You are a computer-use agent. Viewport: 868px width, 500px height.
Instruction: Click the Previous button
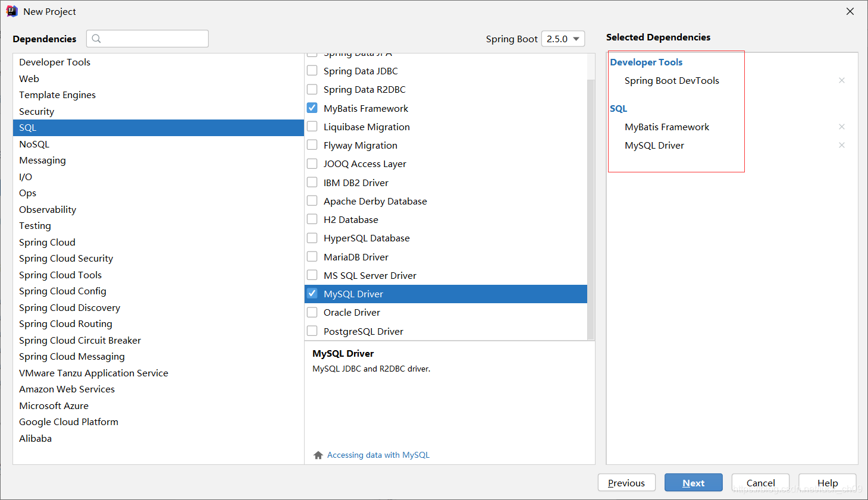[626, 483]
